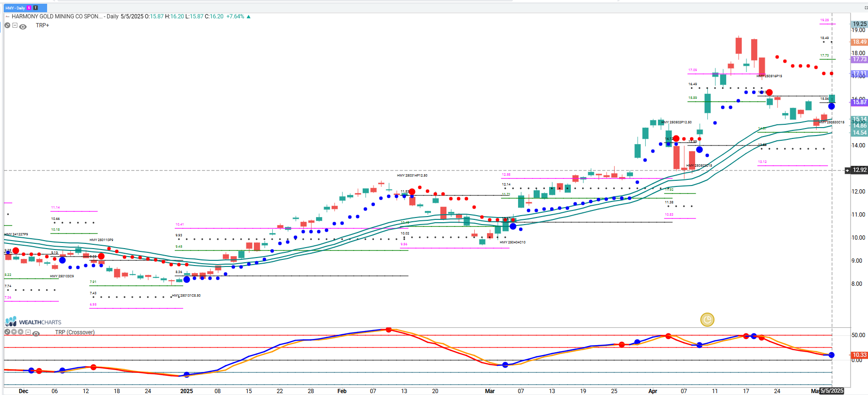
Task: Click the magenta 13.12 level label
Action: tap(762, 161)
